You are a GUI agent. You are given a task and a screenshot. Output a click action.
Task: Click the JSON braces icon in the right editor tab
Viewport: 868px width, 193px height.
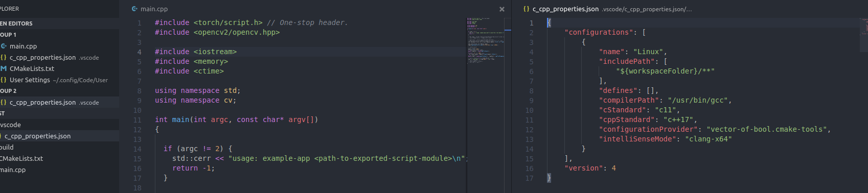(x=526, y=9)
